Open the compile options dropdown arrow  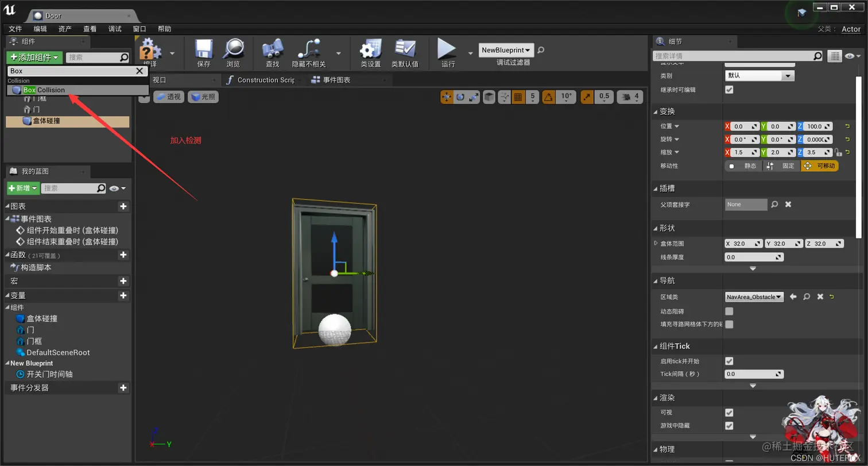173,53
